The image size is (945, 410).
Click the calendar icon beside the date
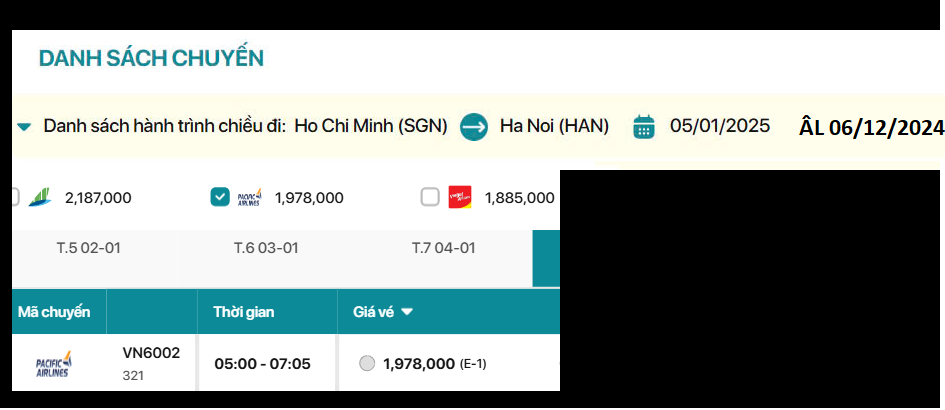[644, 127]
